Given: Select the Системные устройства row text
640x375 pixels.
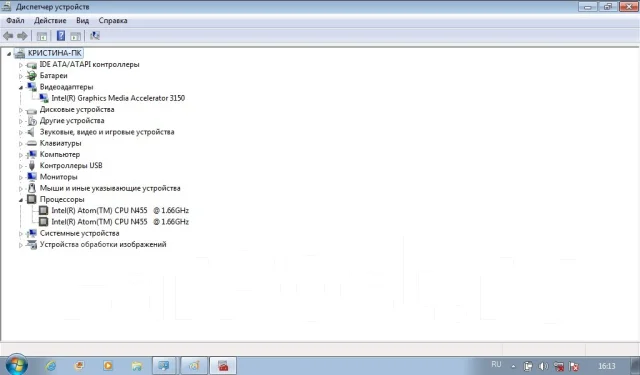Looking at the screenshot, I should (79, 233).
